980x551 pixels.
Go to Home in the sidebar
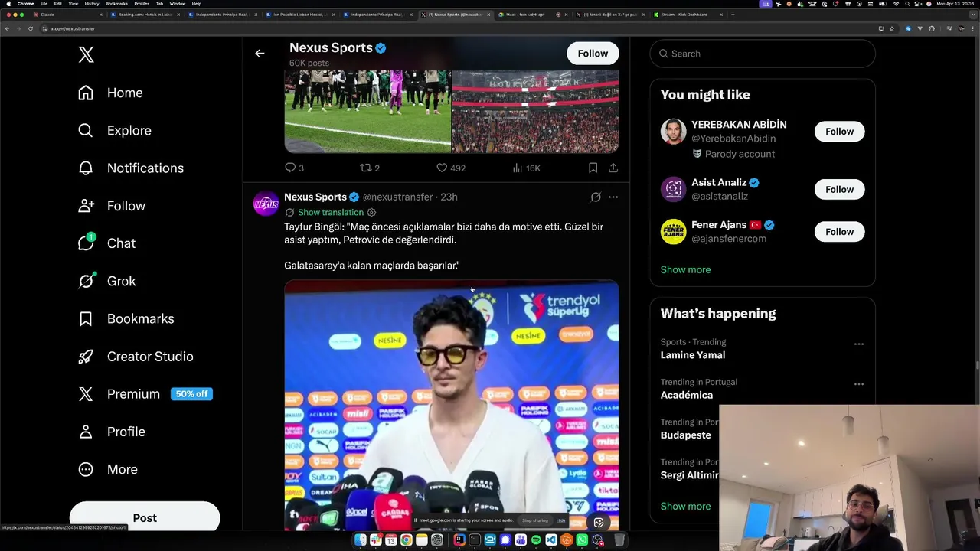point(110,93)
